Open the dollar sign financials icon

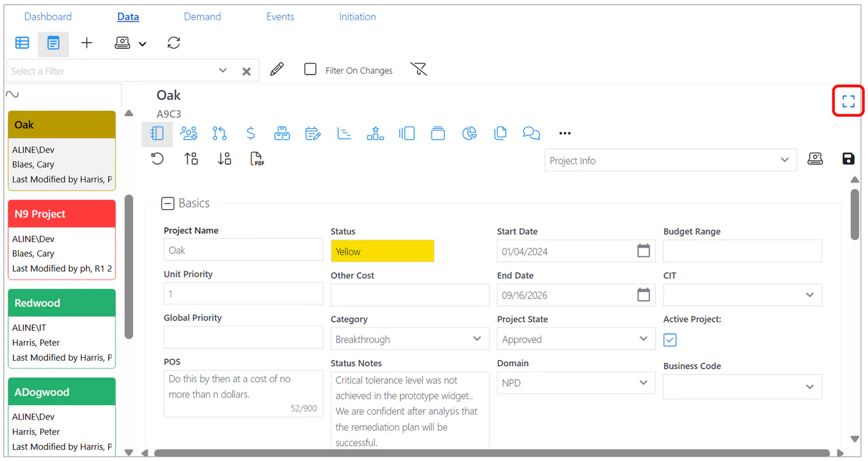click(x=251, y=133)
